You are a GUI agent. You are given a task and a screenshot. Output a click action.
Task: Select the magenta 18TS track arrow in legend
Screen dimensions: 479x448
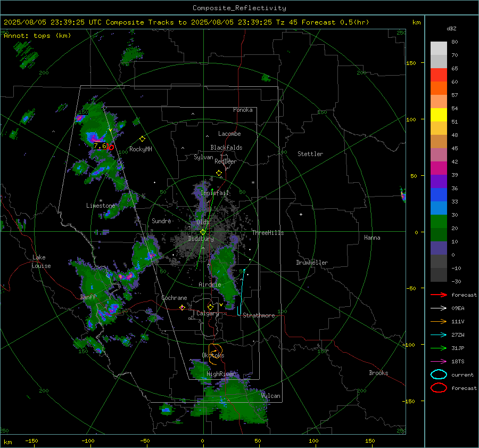[439, 362]
